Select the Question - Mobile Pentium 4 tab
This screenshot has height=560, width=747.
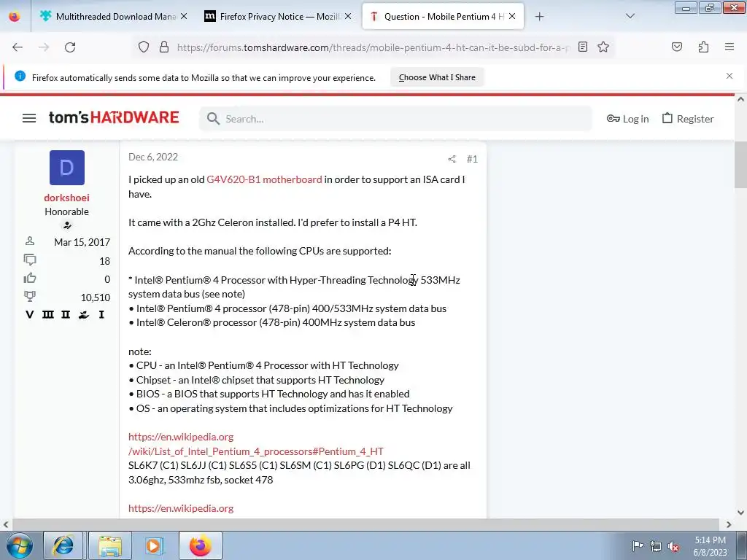443,17
